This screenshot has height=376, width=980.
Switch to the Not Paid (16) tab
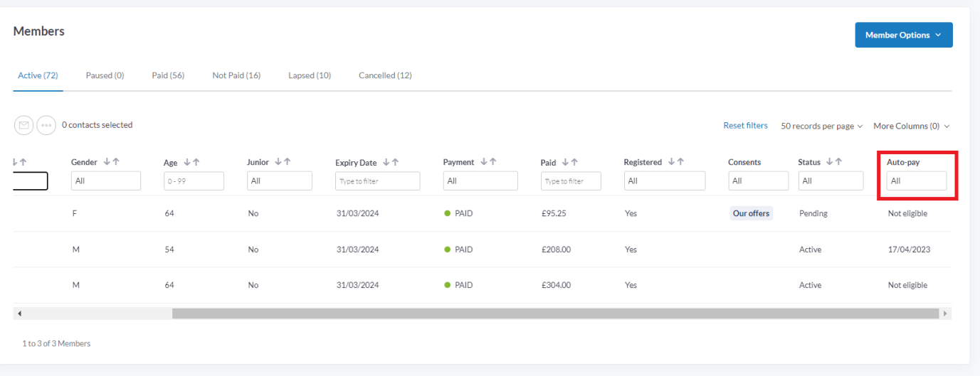[236, 75]
